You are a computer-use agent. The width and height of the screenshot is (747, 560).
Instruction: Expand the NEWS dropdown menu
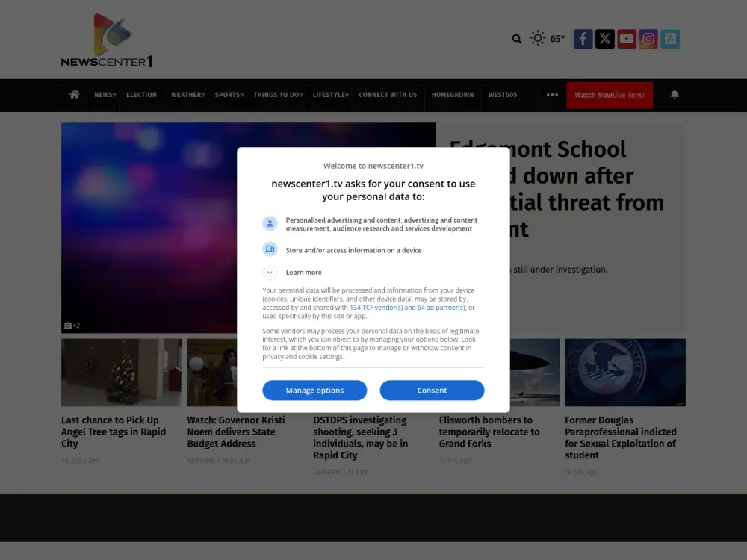point(105,95)
